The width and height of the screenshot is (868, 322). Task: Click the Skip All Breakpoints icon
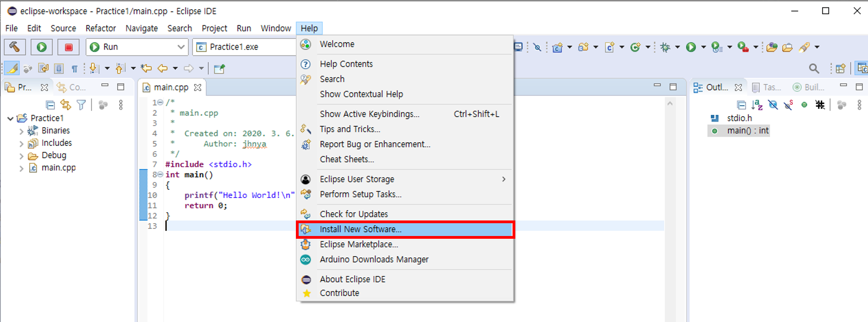[537, 47]
